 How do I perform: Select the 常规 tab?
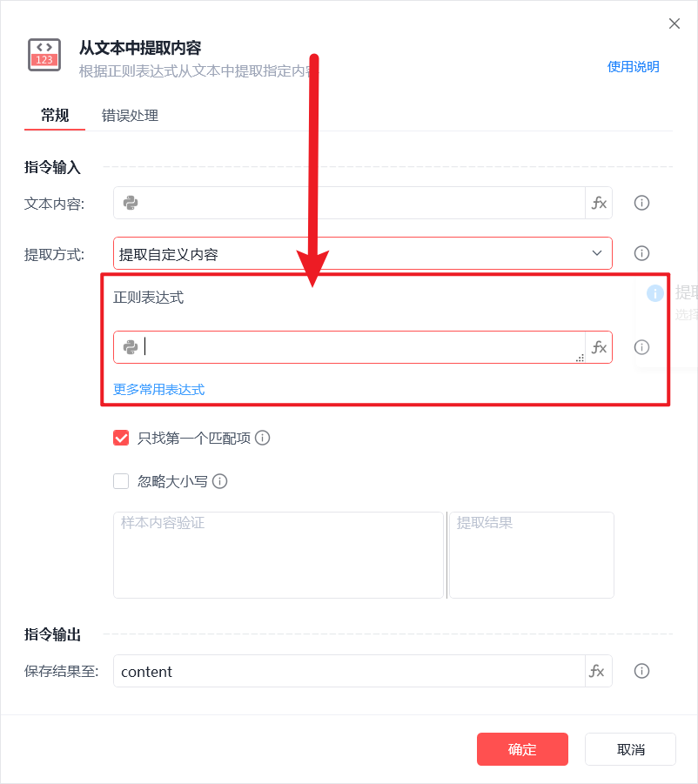tap(55, 116)
